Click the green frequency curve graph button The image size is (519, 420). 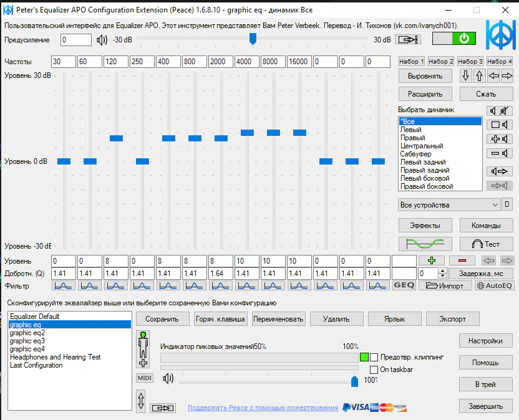click(x=424, y=244)
